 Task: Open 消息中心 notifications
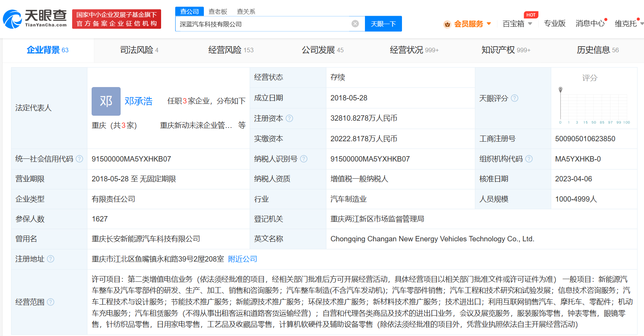(590, 24)
